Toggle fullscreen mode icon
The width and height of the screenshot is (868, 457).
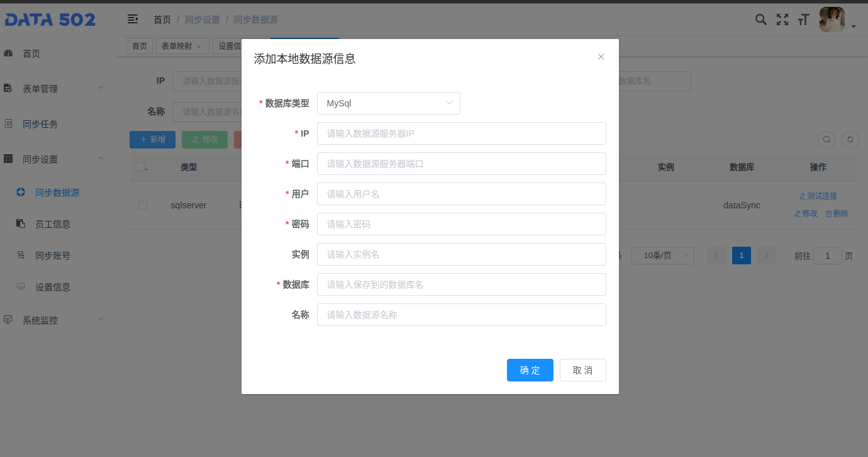tap(782, 20)
